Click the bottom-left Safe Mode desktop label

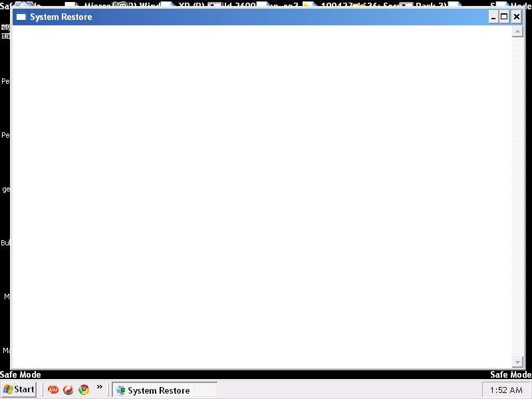[21, 375]
